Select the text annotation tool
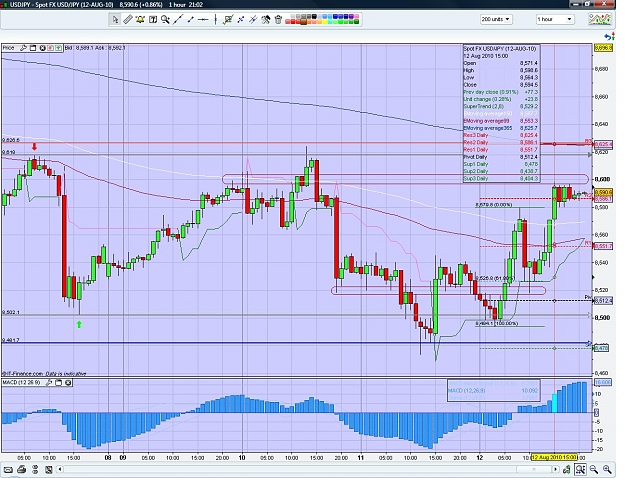Viewport: 625px width, 478px height. (x=153, y=19)
